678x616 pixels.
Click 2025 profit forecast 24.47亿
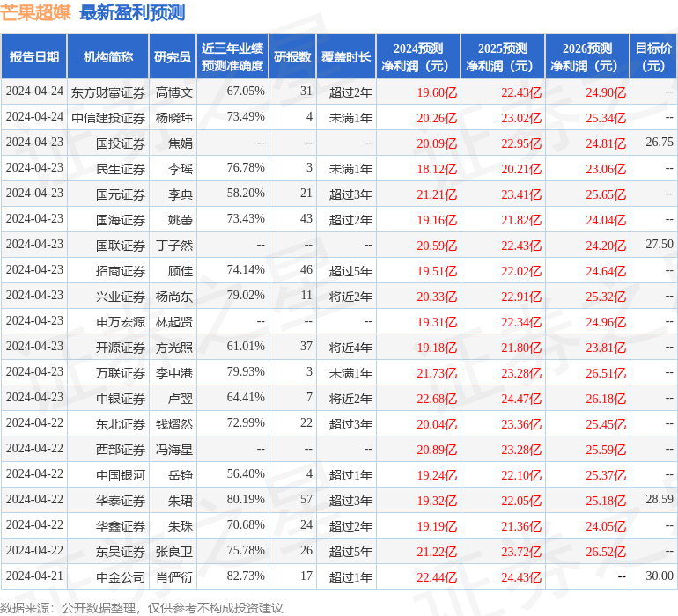pyautogui.click(x=521, y=399)
